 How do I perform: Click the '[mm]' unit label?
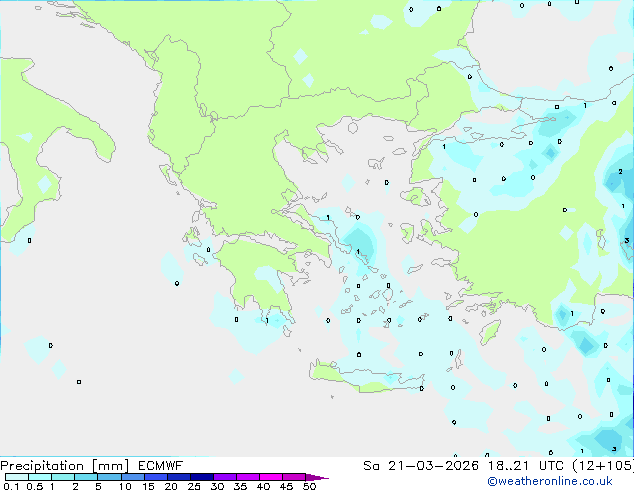tap(110, 466)
